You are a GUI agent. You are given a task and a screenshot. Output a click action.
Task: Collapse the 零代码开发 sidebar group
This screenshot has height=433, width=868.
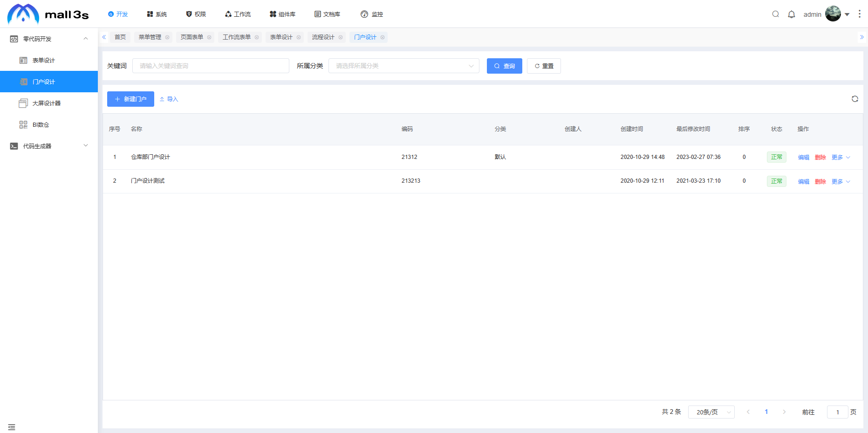click(x=49, y=39)
